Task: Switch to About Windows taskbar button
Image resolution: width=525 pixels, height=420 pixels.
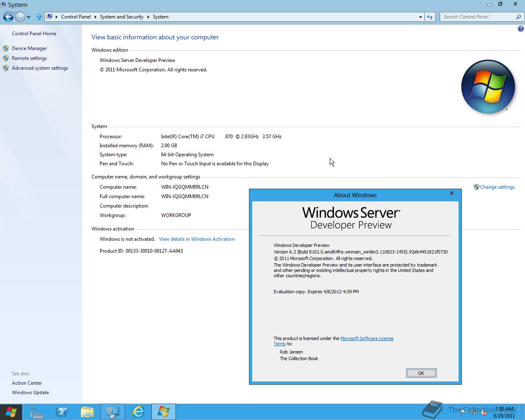Action: point(164,412)
